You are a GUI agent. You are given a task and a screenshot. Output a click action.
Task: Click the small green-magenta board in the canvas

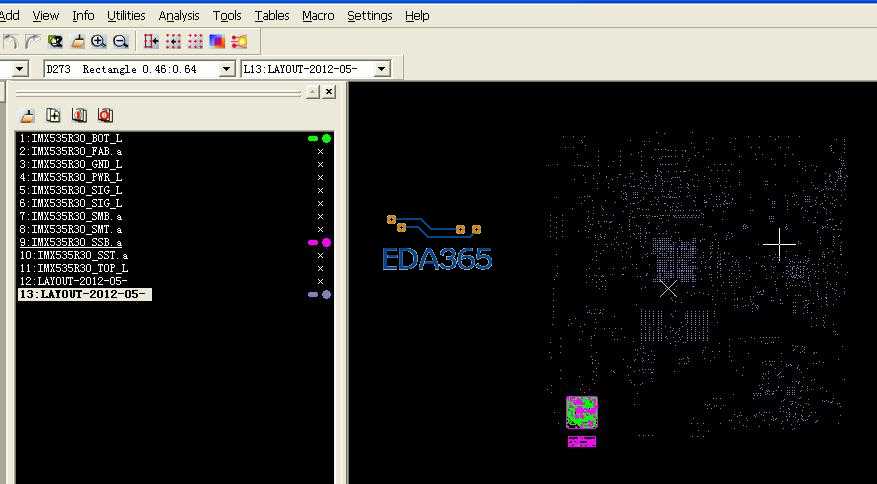[x=582, y=412]
